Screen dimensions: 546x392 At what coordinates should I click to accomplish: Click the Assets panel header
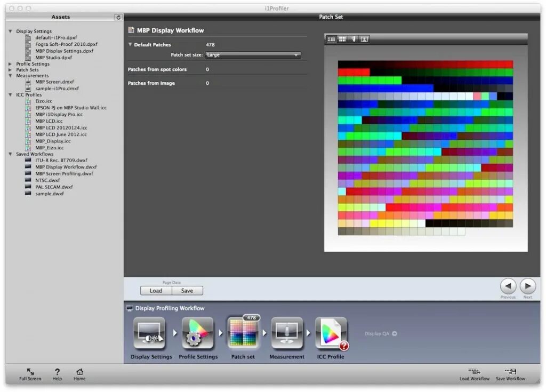click(x=61, y=17)
